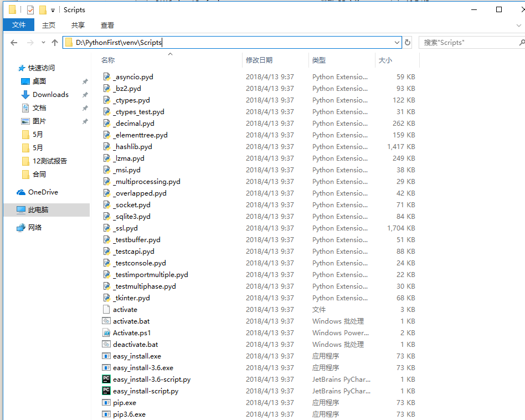Select _decimal.pyd file name
Screen dimensions: 525x420
(x=133, y=123)
